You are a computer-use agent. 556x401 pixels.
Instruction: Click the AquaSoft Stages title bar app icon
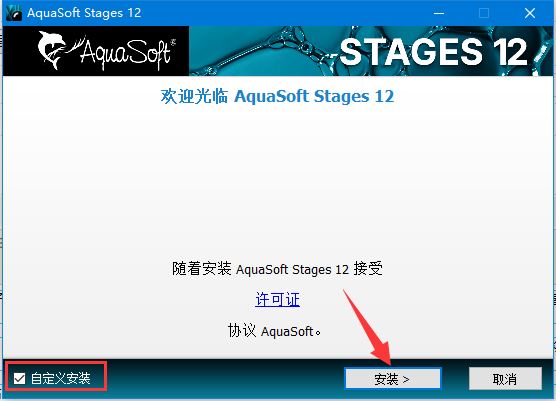coord(14,13)
